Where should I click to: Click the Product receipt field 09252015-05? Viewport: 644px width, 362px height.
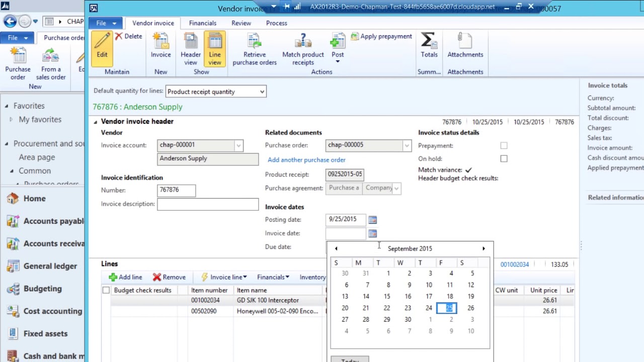(345, 174)
